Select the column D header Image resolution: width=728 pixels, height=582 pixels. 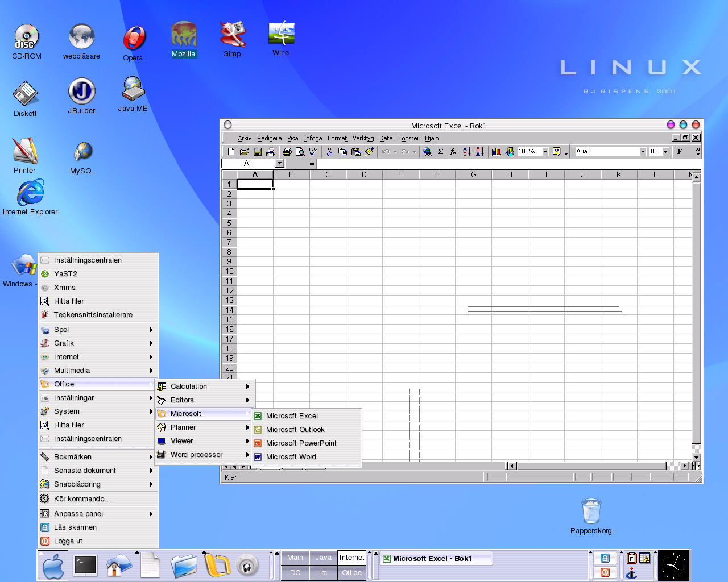[x=364, y=174]
